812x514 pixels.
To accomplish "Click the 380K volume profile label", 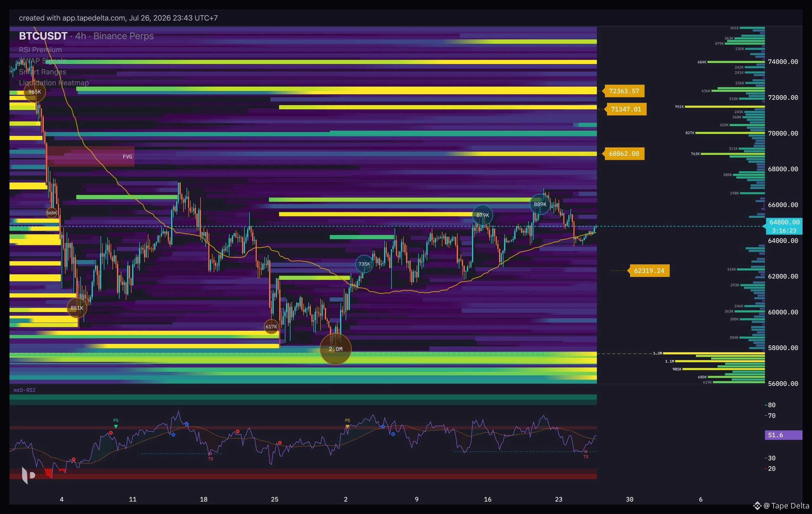I will point(728,175).
